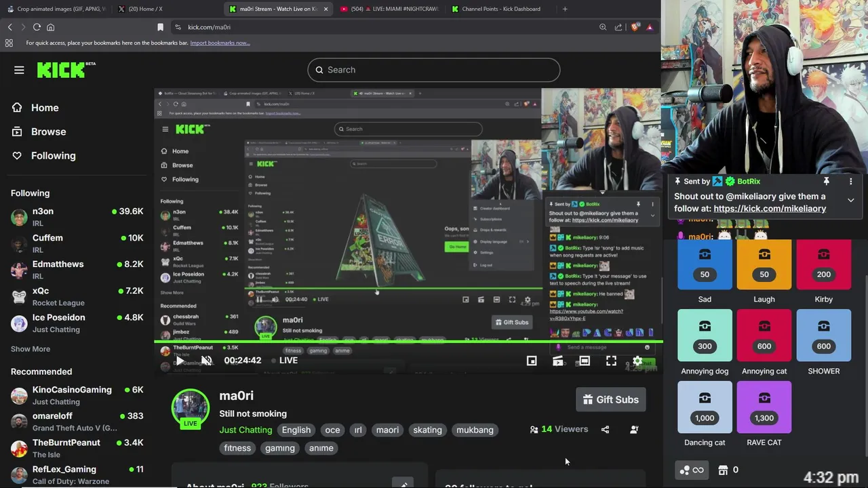This screenshot has height=488, width=868.
Task: Select the English tag
Action: click(x=296, y=430)
